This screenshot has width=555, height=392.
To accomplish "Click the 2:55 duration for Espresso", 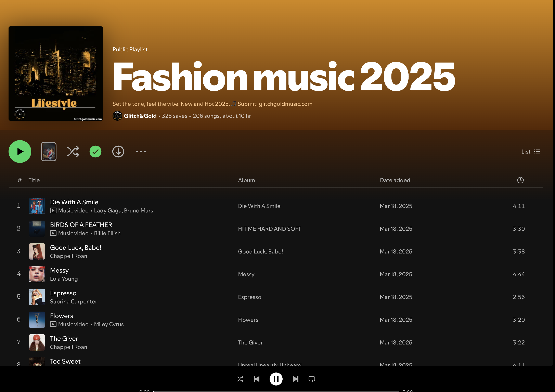I will [x=519, y=297].
